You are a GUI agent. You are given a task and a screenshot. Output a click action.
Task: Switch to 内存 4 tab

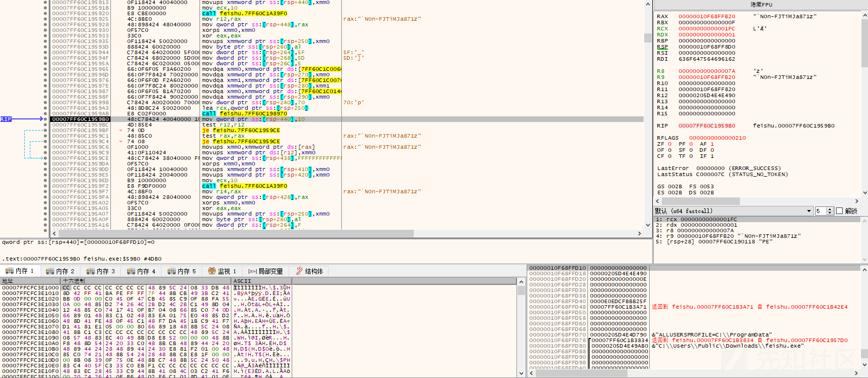tap(141, 271)
